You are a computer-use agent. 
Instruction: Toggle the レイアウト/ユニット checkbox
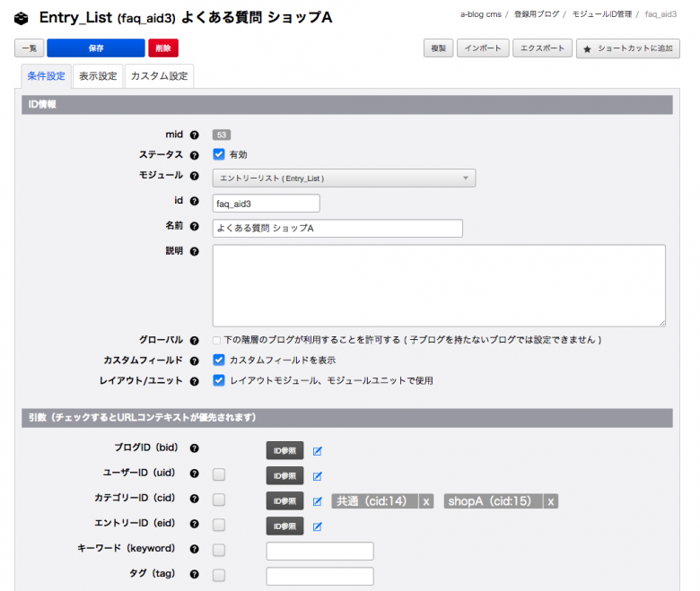point(218,380)
